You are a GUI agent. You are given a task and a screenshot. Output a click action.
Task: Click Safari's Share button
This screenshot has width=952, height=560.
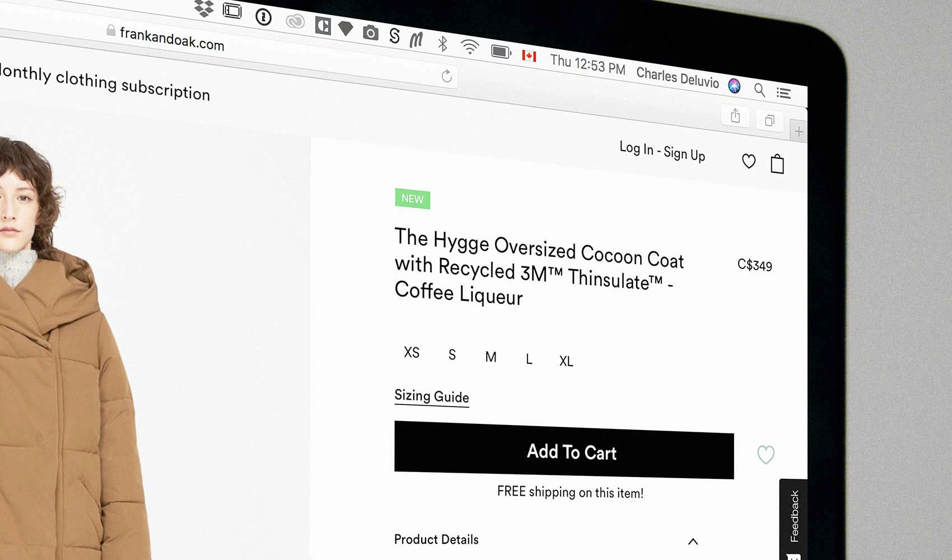736,116
